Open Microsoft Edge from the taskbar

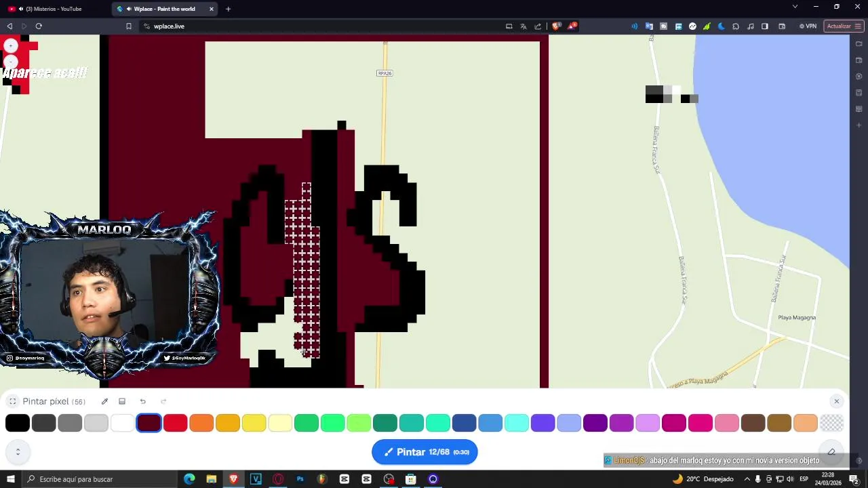click(x=189, y=479)
